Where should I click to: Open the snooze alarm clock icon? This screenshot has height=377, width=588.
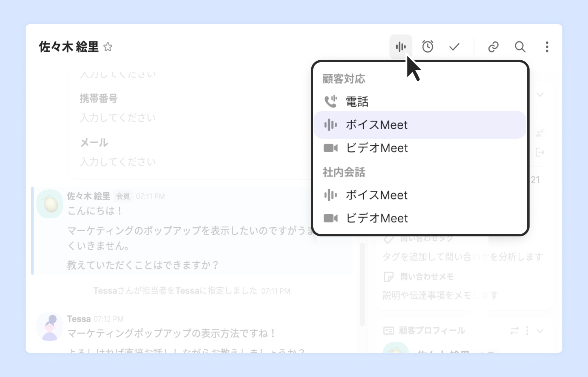click(427, 47)
